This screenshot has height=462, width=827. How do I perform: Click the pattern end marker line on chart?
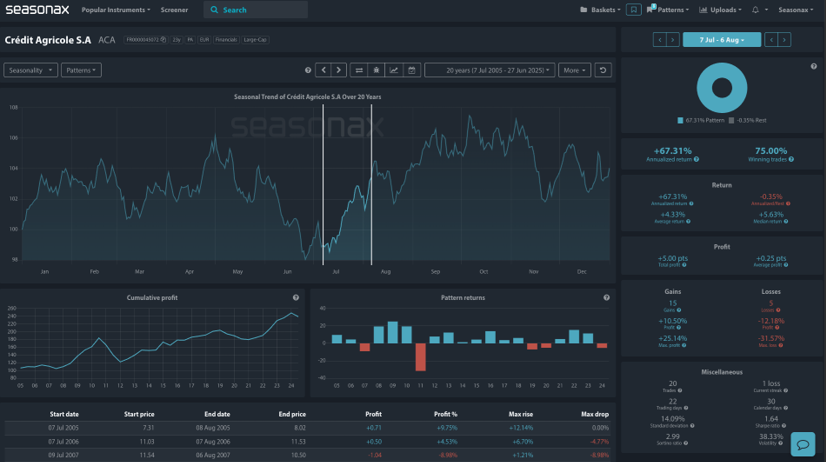pos(371,185)
